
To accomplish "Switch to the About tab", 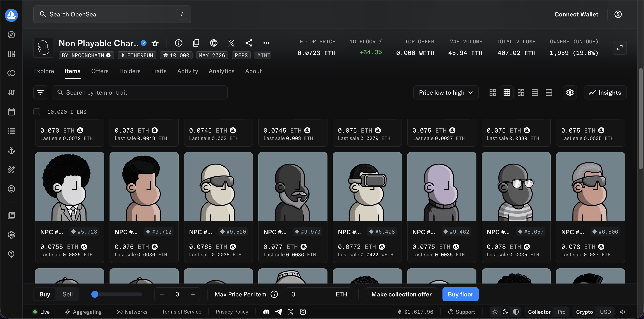I will tap(253, 71).
